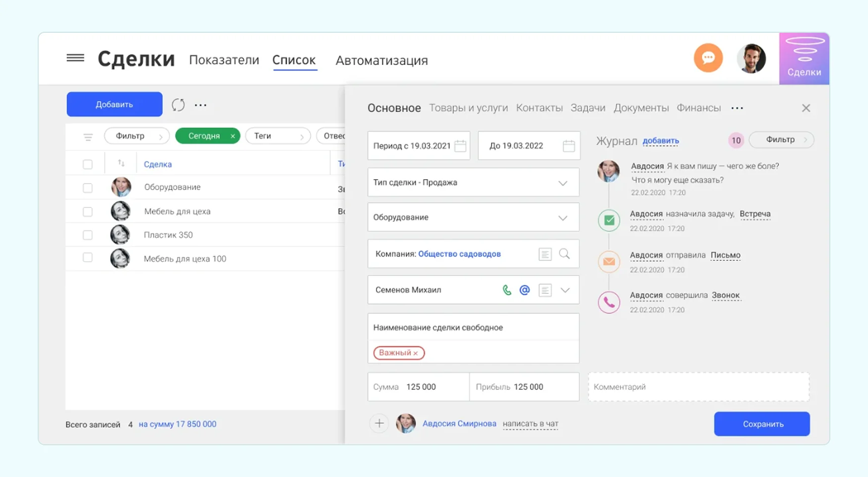
Task: Click the sort arrows column header icon
Action: pos(121,163)
